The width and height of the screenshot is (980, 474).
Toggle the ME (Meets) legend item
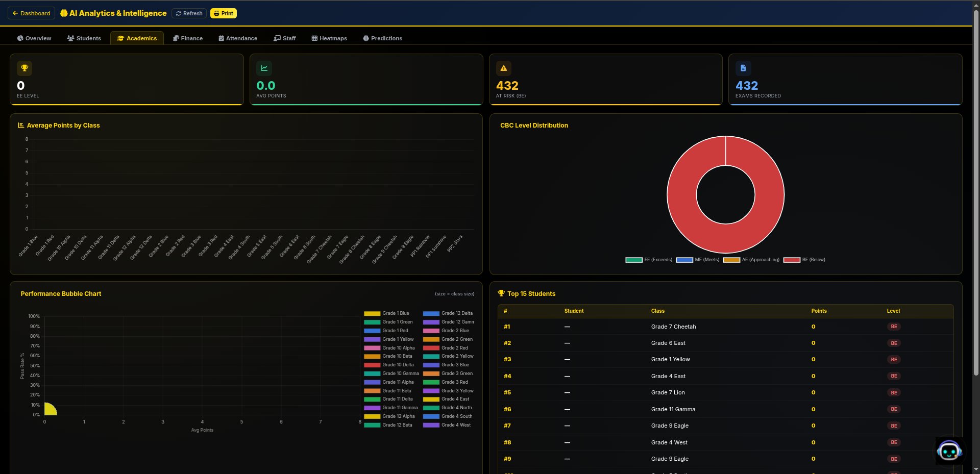(x=698, y=260)
